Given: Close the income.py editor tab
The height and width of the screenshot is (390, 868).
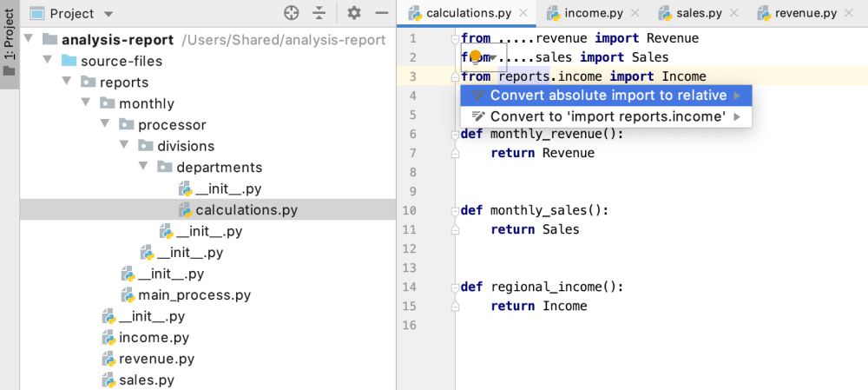Looking at the screenshot, I should coord(635,13).
